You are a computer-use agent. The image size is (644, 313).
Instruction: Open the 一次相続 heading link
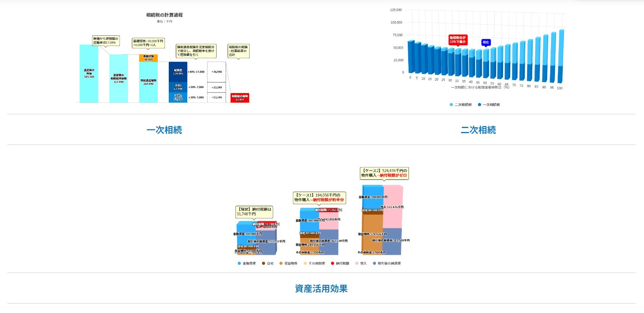pyautogui.click(x=164, y=130)
